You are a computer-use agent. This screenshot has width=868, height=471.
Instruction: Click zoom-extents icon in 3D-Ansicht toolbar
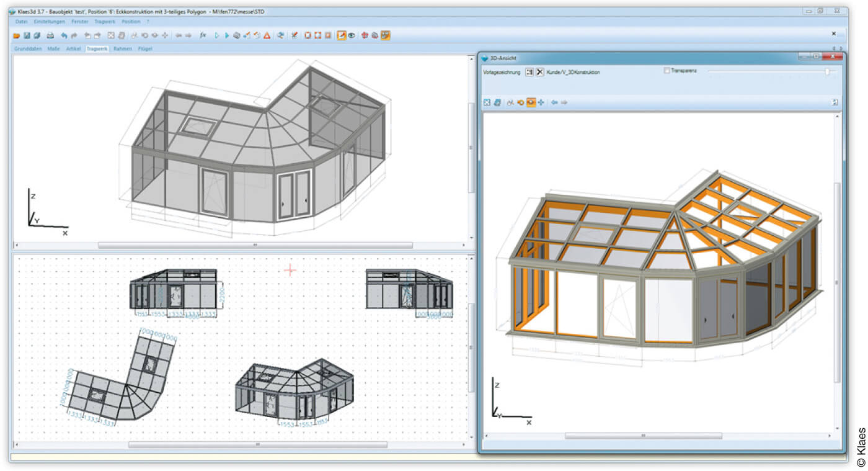tap(487, 102)
